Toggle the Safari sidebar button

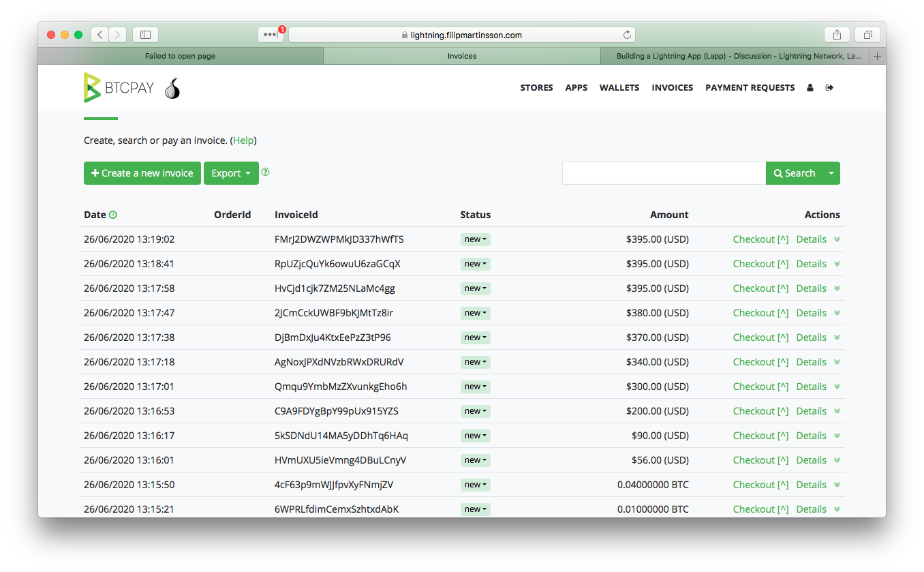(145, 34)
